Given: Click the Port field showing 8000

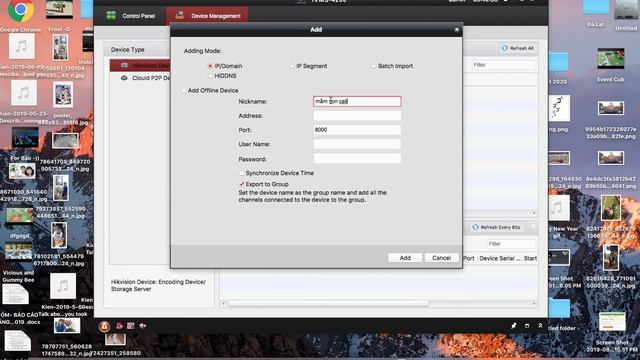Looking at the screenshot, I should pyautogui.click(x=357, y=130).
